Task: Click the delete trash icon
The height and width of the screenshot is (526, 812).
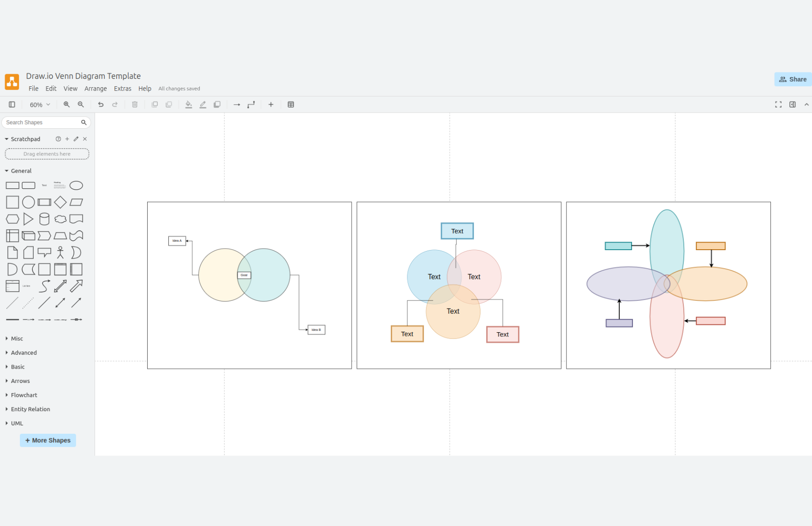Action: [x=135, y=105]
